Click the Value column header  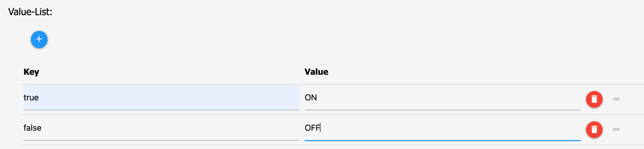(x=316, y=72)
